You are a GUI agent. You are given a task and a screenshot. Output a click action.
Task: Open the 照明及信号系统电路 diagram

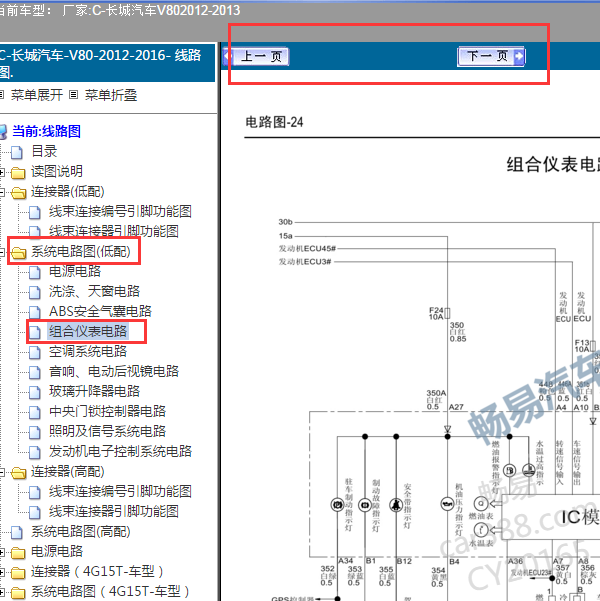[107, 431]
